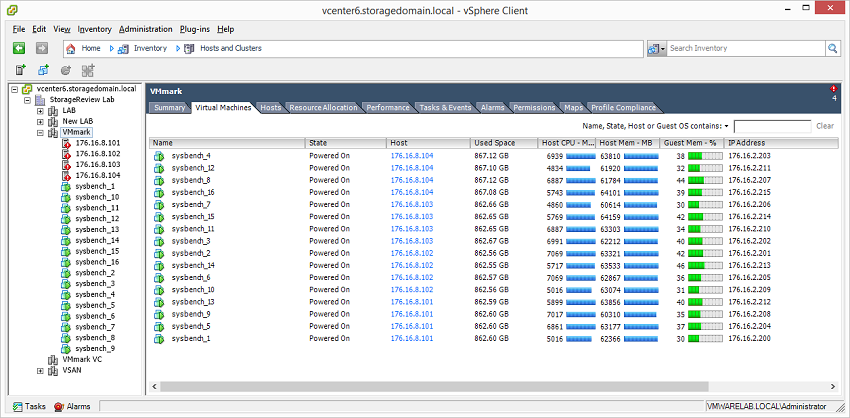
Task: Click the Hosts and Clusters breadcrumb
Action: [230, 48]
